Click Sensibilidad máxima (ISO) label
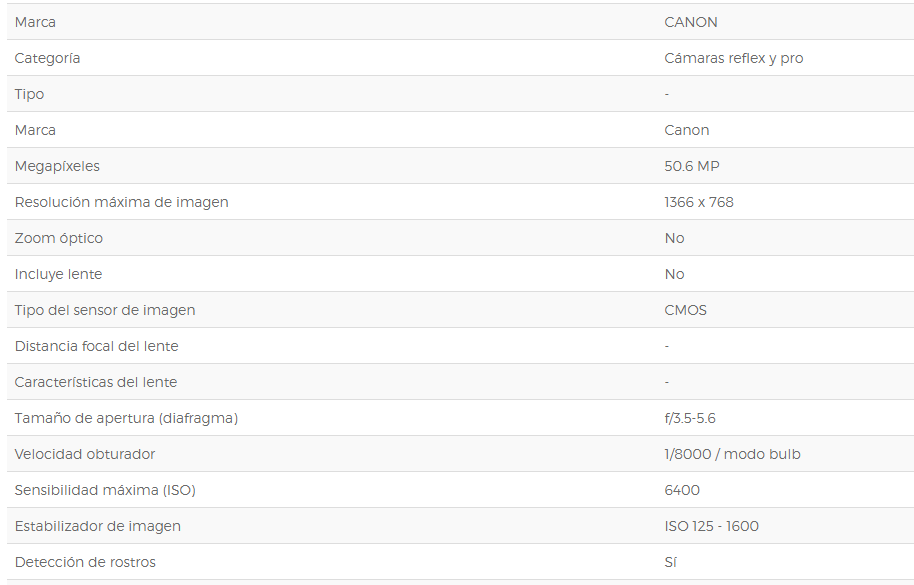This screenshot has width=914, height=585. click(x=105, y=491)
